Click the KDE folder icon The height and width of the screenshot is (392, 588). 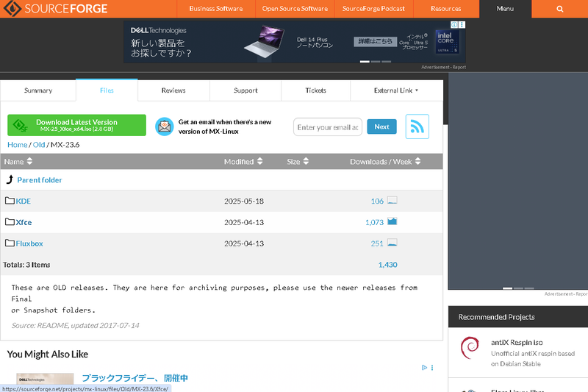coord(10,201)
